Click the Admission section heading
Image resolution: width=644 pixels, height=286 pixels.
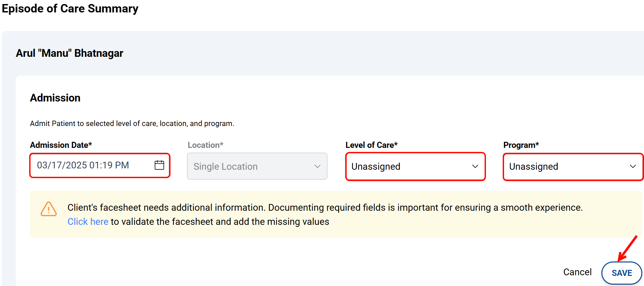[55, 98]
